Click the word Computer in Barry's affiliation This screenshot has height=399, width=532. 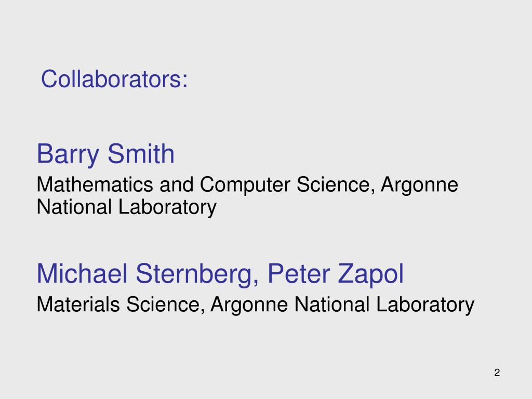point(245,186)
